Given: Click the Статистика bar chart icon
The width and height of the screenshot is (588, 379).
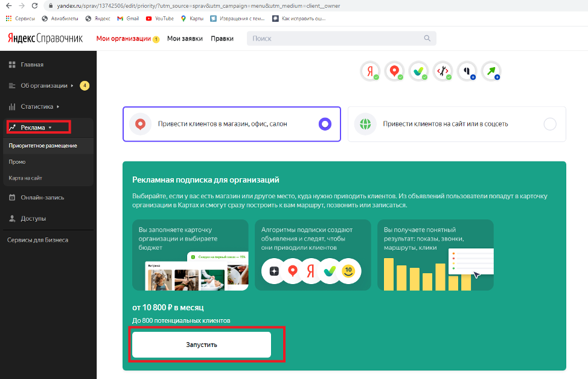Looking at the screenshot, I should 12,106.
